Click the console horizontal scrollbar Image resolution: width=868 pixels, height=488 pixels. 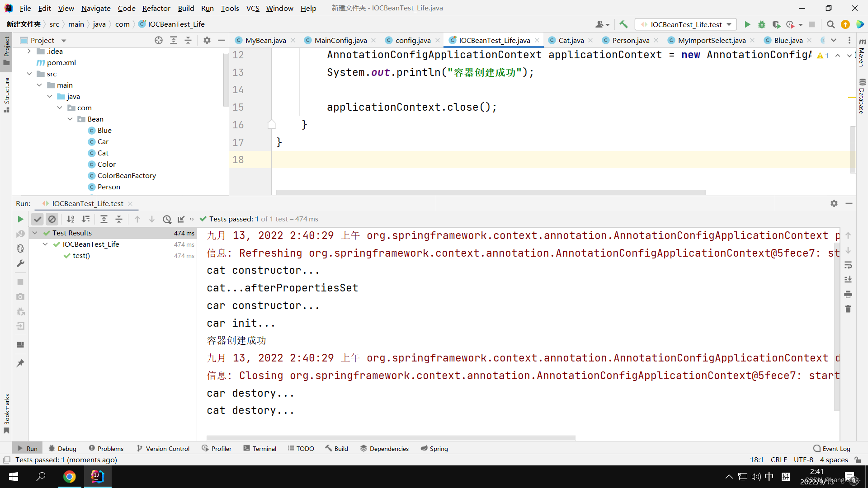point(391,437)
